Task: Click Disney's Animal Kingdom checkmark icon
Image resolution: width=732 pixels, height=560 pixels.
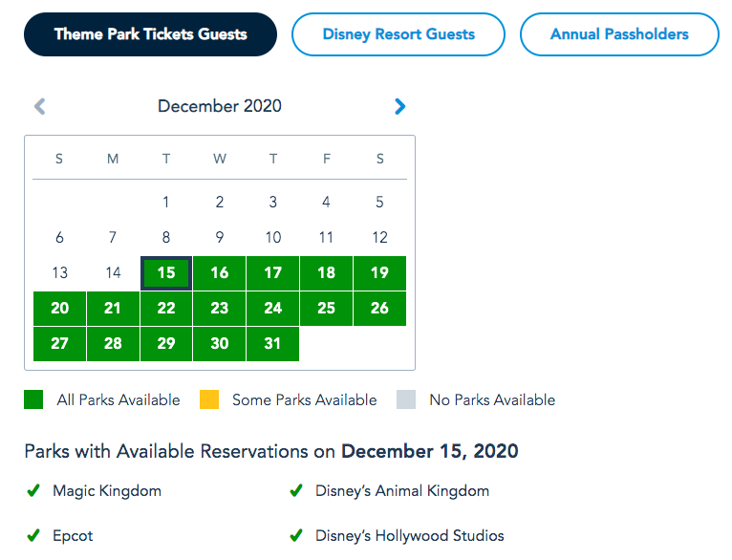Action: pyautogui.click(x=296, y=491)
